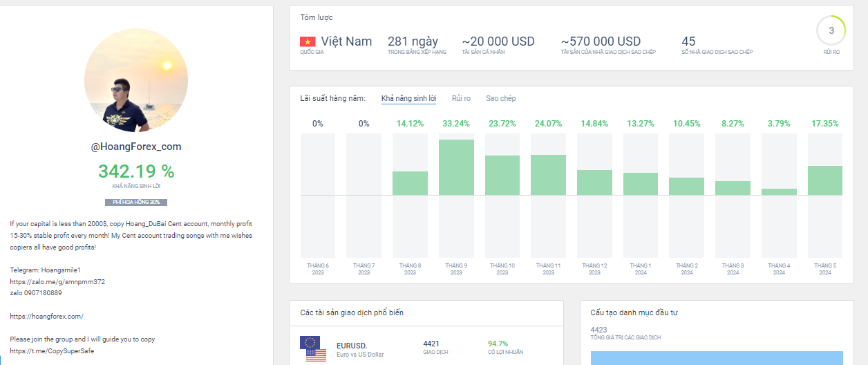The width and height of the screenshot is (868, 365).
Task: Click the 14.12% percentage label
Action: pos(410,124)
